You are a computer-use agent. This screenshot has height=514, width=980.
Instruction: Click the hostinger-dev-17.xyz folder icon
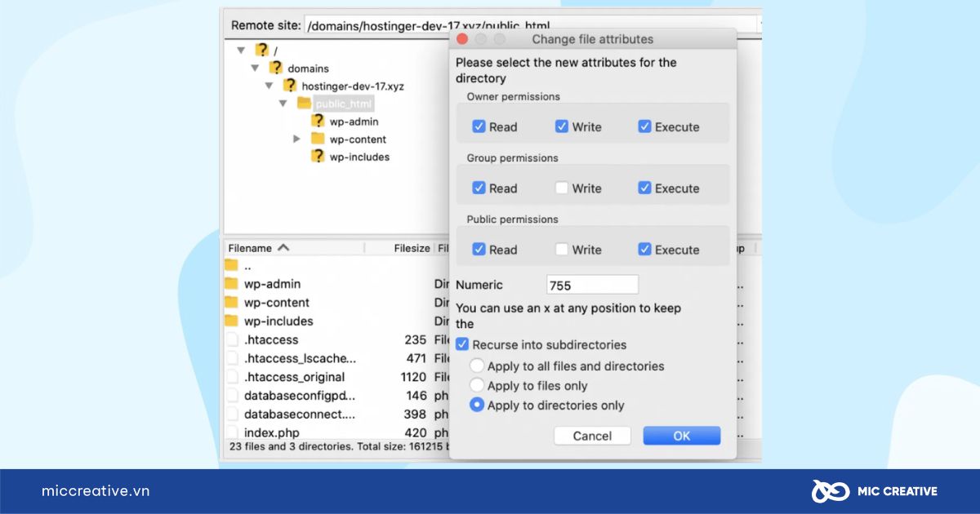(289, 85)
